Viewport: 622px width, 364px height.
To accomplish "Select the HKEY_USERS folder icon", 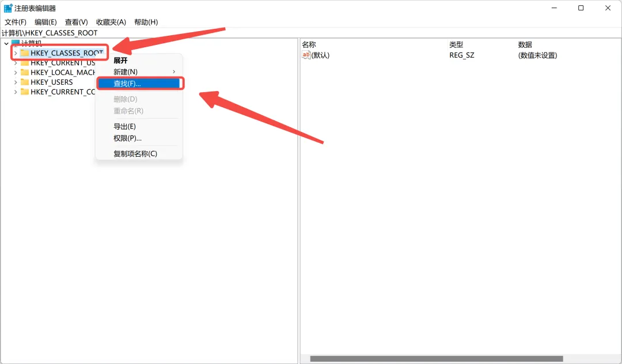I will coord(25,82).
